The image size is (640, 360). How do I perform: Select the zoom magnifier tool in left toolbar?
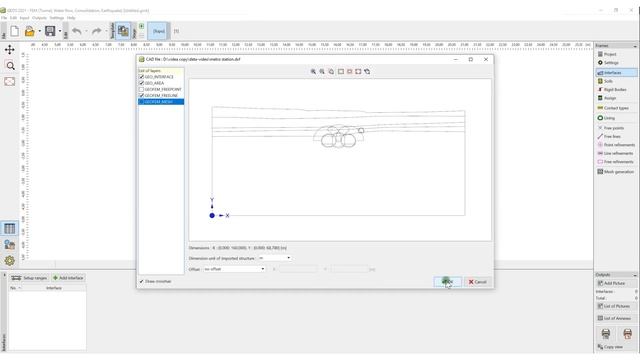tap(10, 66)
